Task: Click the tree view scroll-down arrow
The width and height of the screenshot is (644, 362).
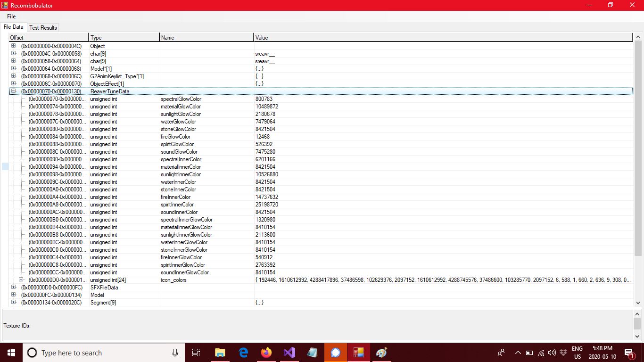Action: pyautogui.click(x=638, y=303)
